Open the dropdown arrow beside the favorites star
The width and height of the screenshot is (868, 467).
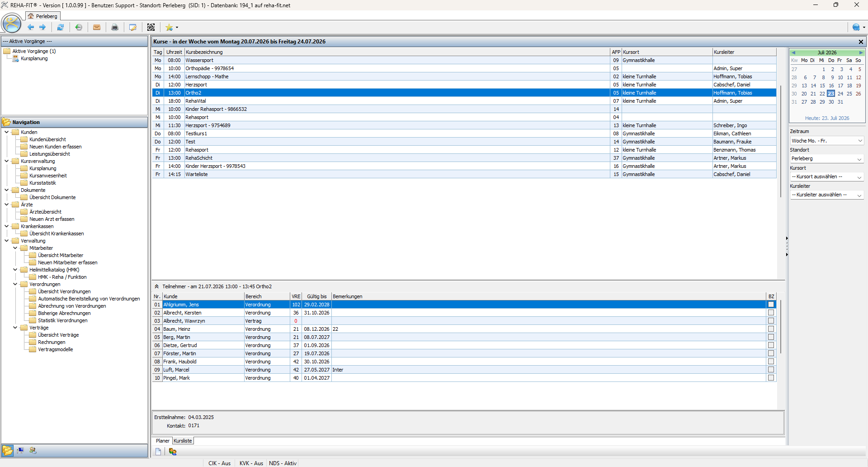click(x=177, y=28)
